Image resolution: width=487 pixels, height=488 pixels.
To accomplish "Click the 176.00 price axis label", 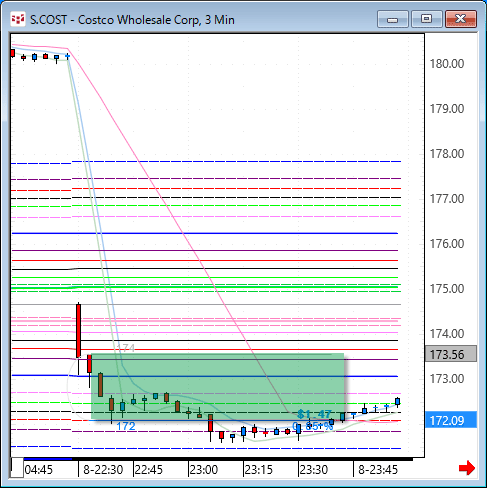I will click(x=447, y=244).
